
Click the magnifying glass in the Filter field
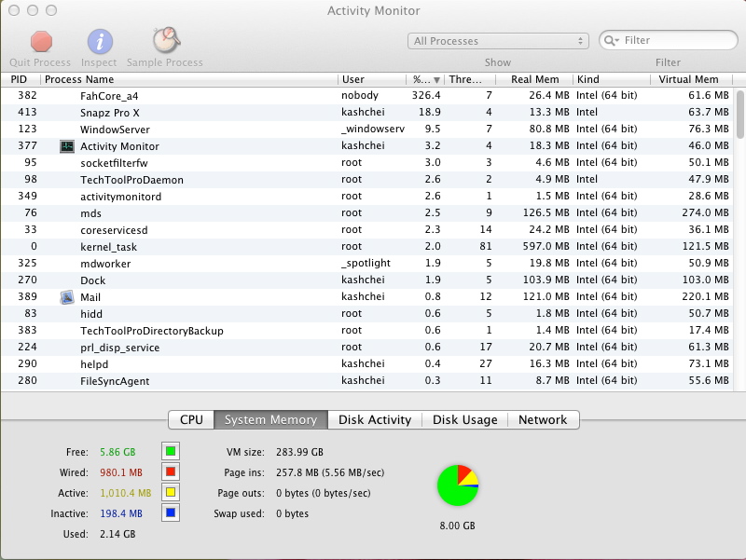(x=611, y=40)
